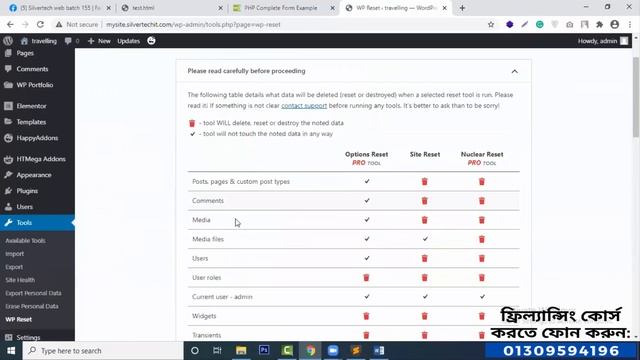Open browser extensions puzzle icon

pos(600,24)
